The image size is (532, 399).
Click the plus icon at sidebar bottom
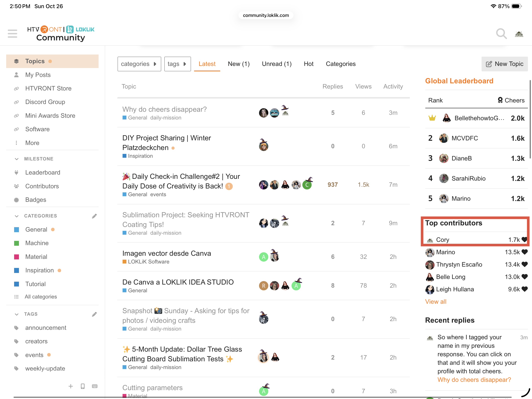[x=71, y=386]
